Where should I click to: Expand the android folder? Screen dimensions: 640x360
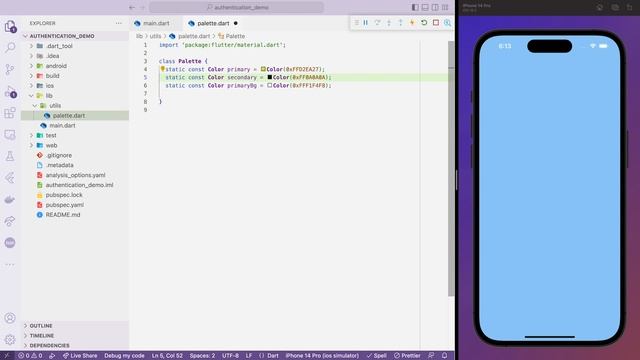[31, 66]
